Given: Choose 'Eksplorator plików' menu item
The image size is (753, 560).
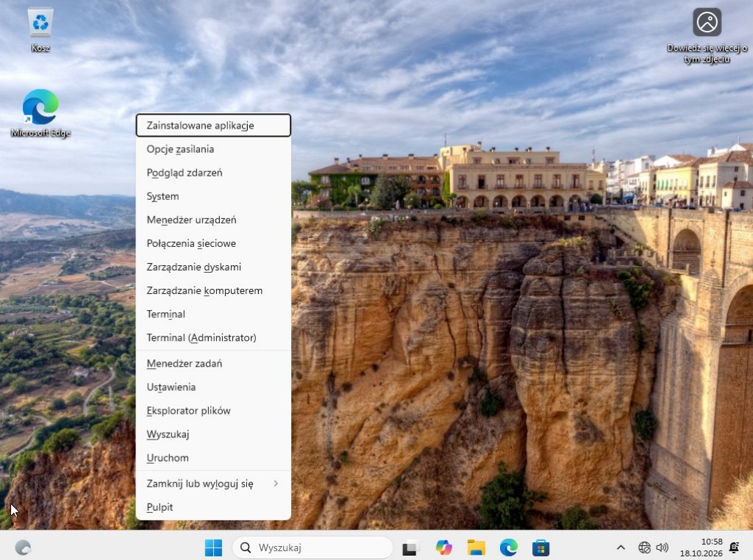Looking at the screenshot, I should click(x=213, y=410).
